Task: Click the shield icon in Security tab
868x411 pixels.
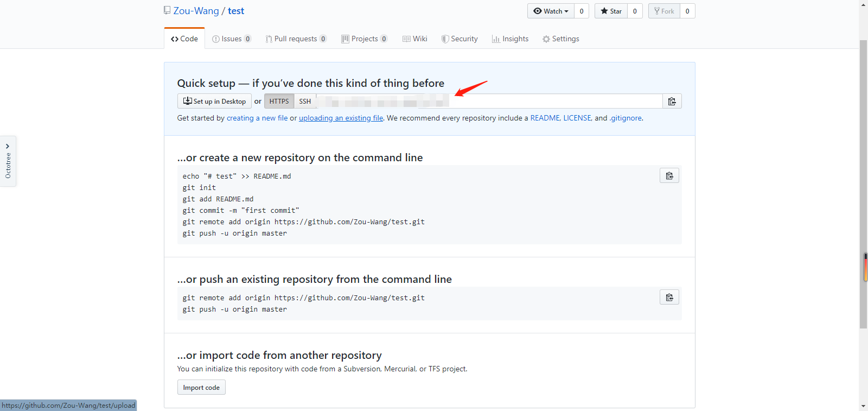Action: pos(445,39)
